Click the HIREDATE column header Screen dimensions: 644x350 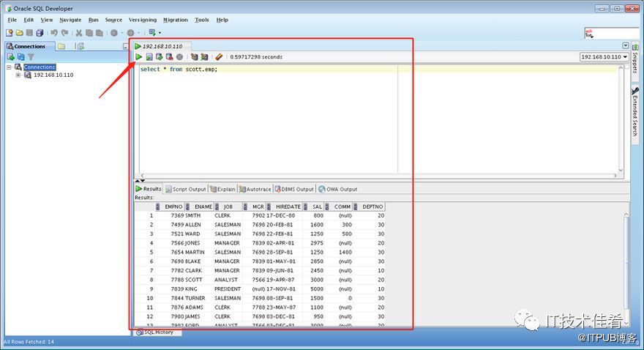285,206
